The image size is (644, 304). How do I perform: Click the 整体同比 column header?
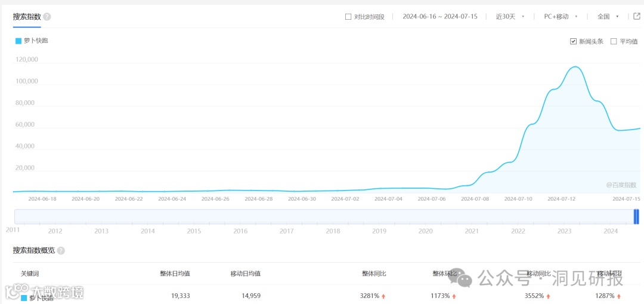click(374, 274)
